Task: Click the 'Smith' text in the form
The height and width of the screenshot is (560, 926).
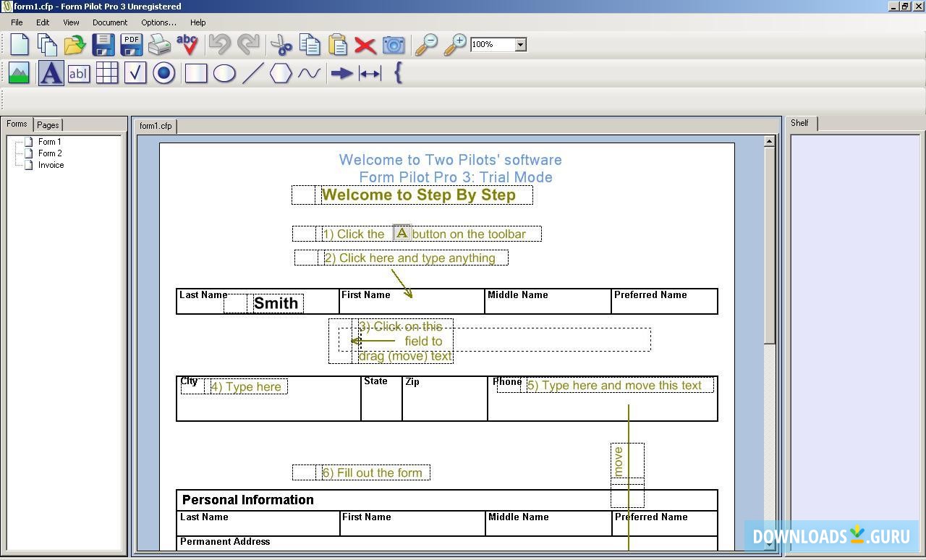Action: pyautogui.click(x=276, y=303)
